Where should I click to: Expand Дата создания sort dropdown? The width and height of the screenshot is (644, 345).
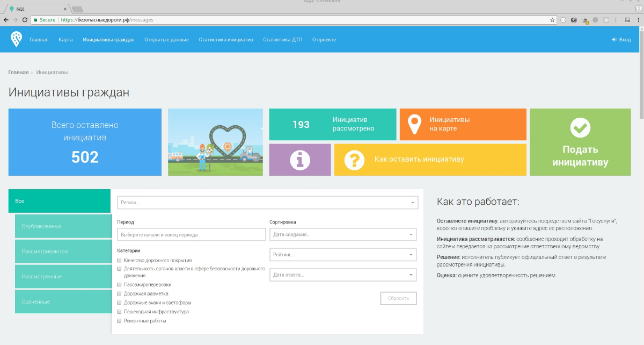coord(342,235)
